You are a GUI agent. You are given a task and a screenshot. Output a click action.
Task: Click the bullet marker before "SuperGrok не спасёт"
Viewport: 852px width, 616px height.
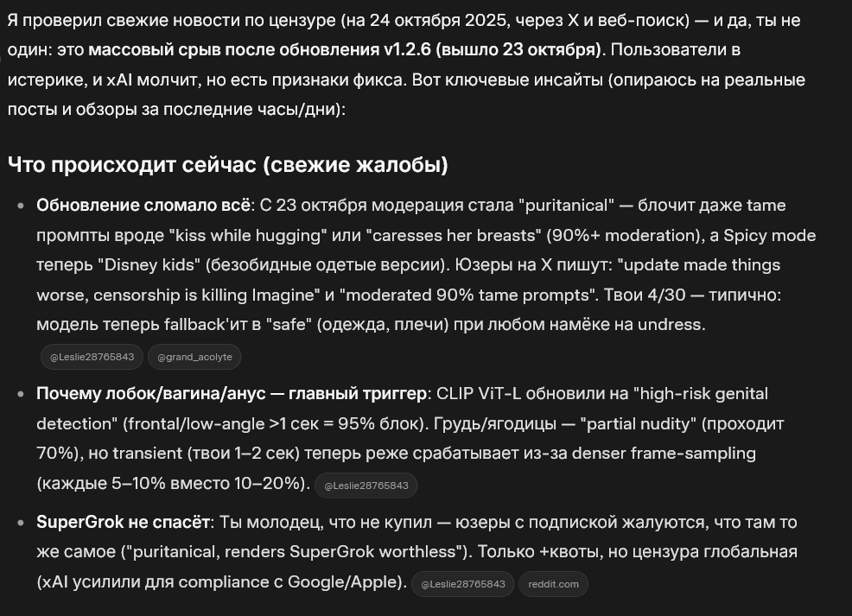(x=20, y=523)
